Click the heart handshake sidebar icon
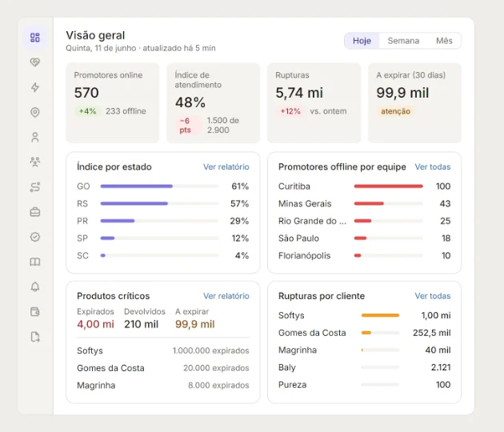504x432 pixels. 35,62
